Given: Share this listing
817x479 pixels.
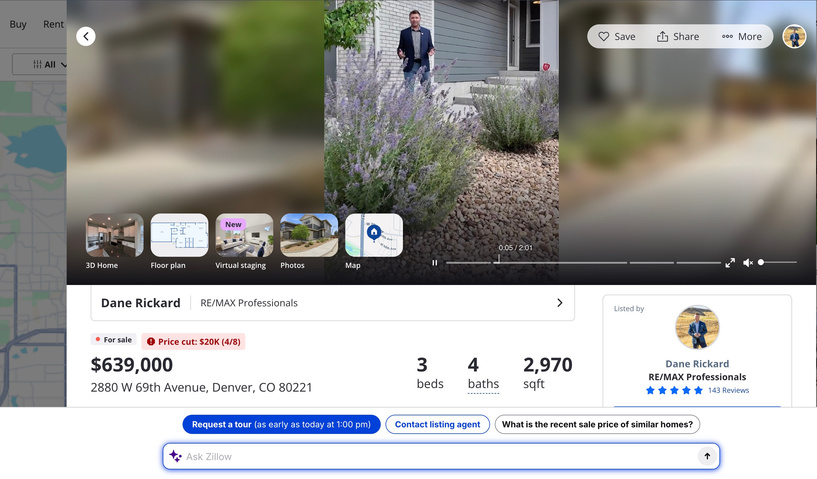Looking at the screenshot, I should [x=677, y=36].
